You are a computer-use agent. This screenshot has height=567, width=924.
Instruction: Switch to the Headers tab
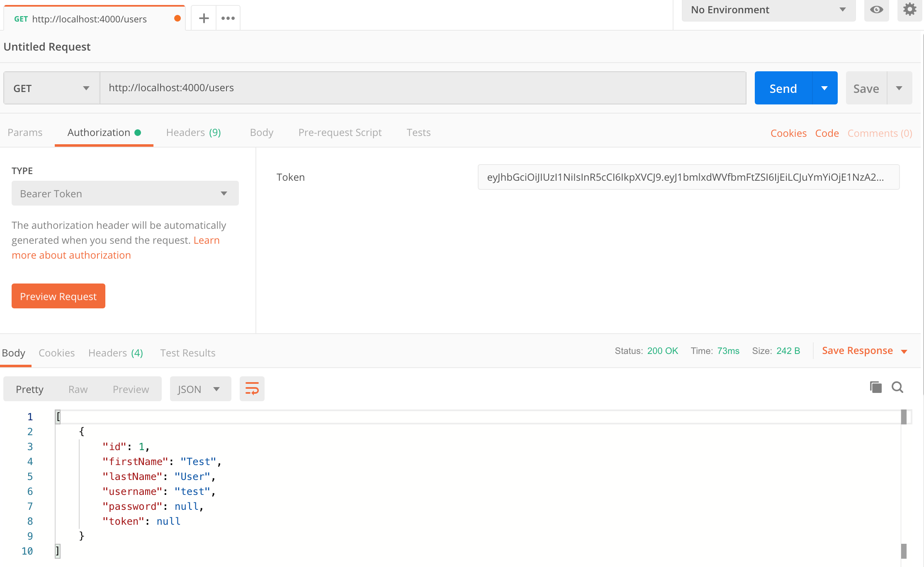click(x=194, y=132)
